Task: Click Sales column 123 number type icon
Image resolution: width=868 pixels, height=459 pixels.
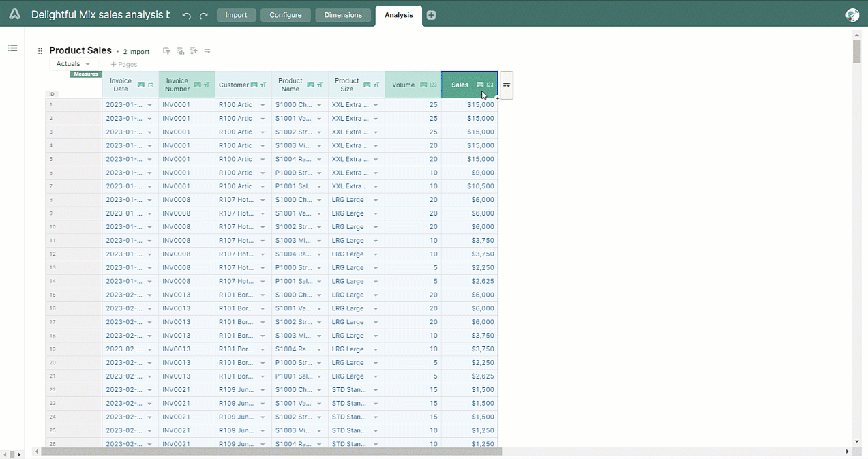Action: tap(490, 85)
